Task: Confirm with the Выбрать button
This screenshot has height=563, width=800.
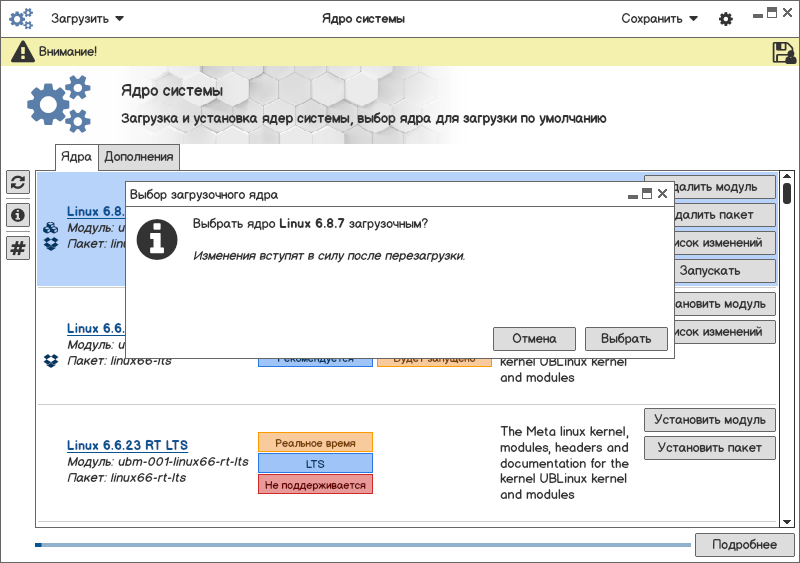Action: [x=626, y=339]
